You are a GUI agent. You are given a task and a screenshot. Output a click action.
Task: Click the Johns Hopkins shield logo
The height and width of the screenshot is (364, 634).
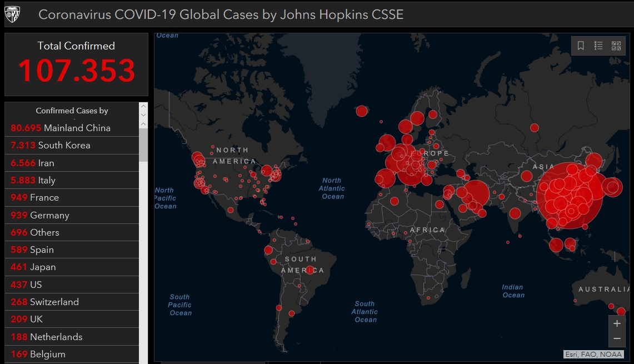(x=12, y=14)
